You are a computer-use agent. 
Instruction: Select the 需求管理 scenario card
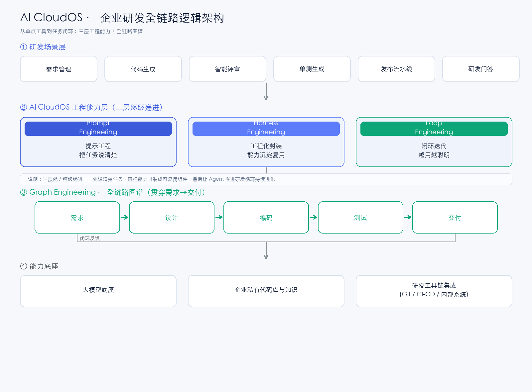(59, 69)
